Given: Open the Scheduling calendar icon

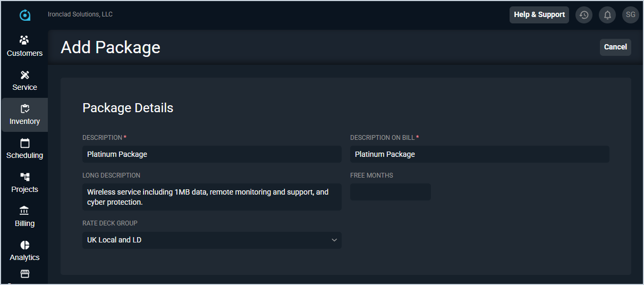Looking at the screenshot, I should (x=24, y=142).
